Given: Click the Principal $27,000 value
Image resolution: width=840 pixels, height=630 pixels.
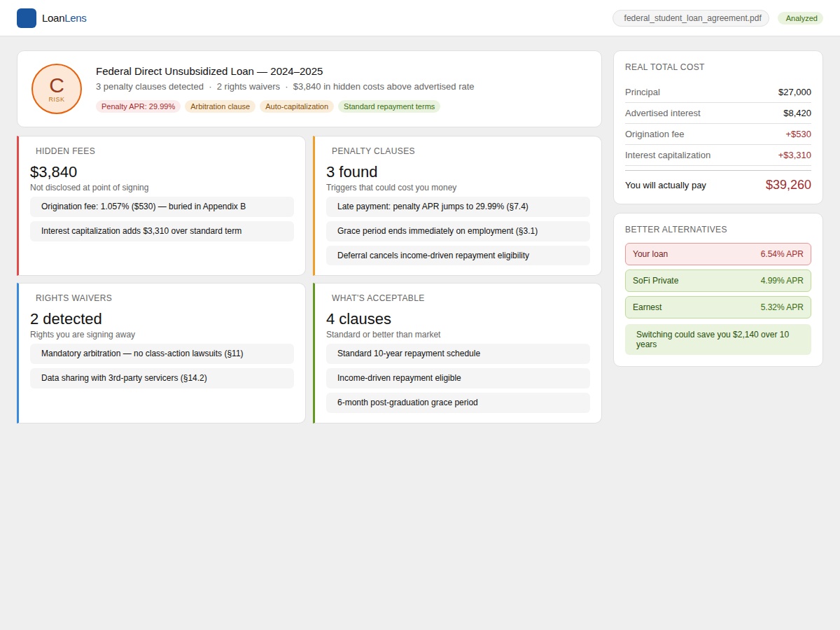Looking at the screenshot, I should (794, 92).
